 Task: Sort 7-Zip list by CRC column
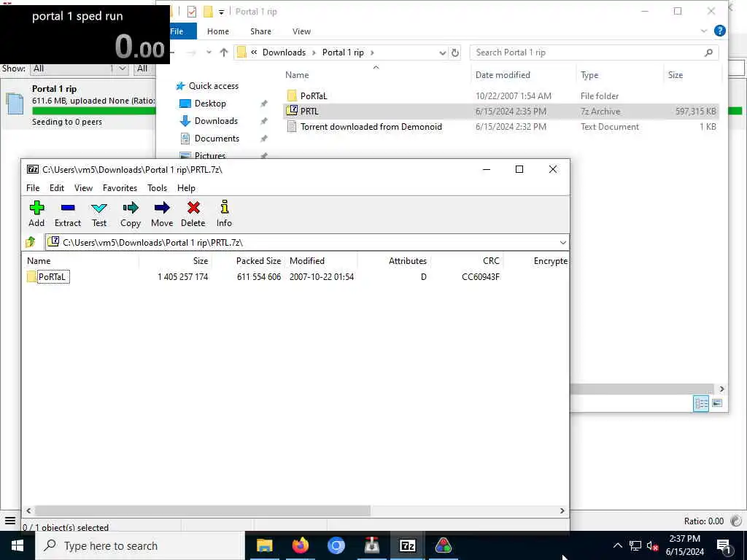point(467,261)
